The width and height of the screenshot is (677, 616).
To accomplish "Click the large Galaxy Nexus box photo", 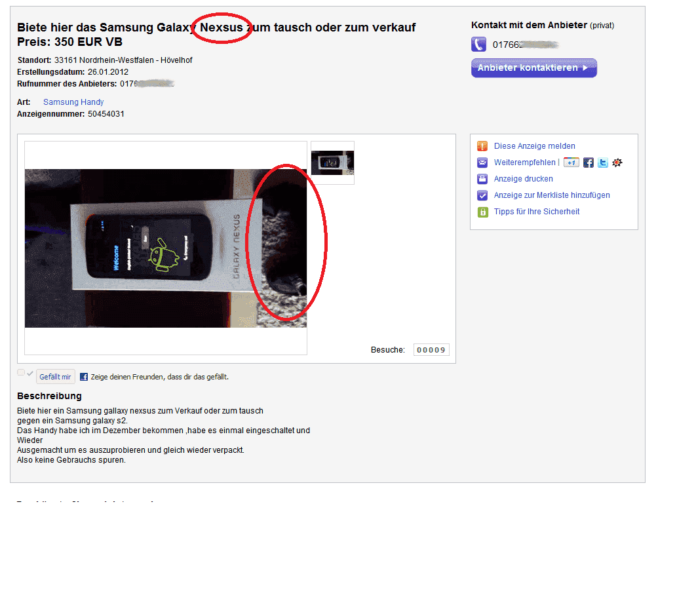I will pyautogui.click(x=166, y=248).
